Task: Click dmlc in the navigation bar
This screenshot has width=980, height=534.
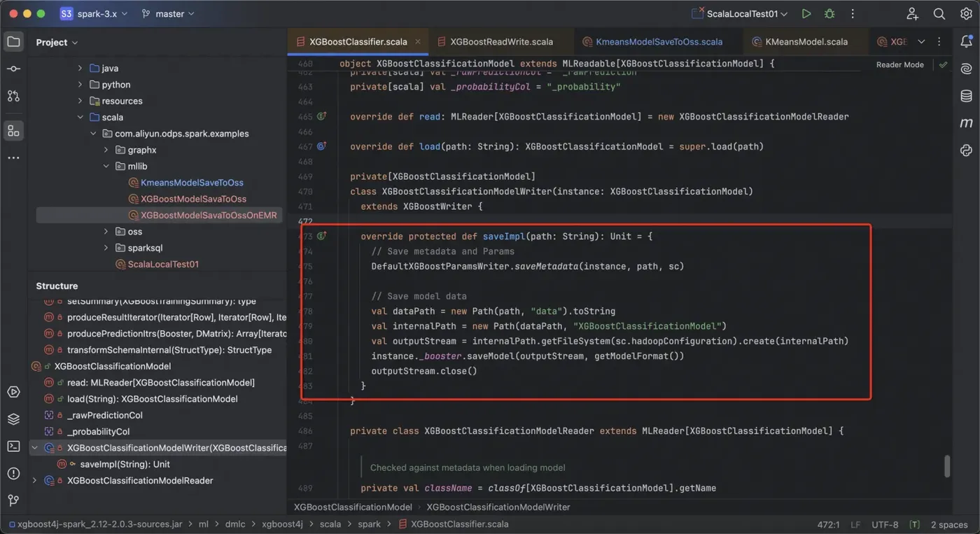Action: click(235, 524)
